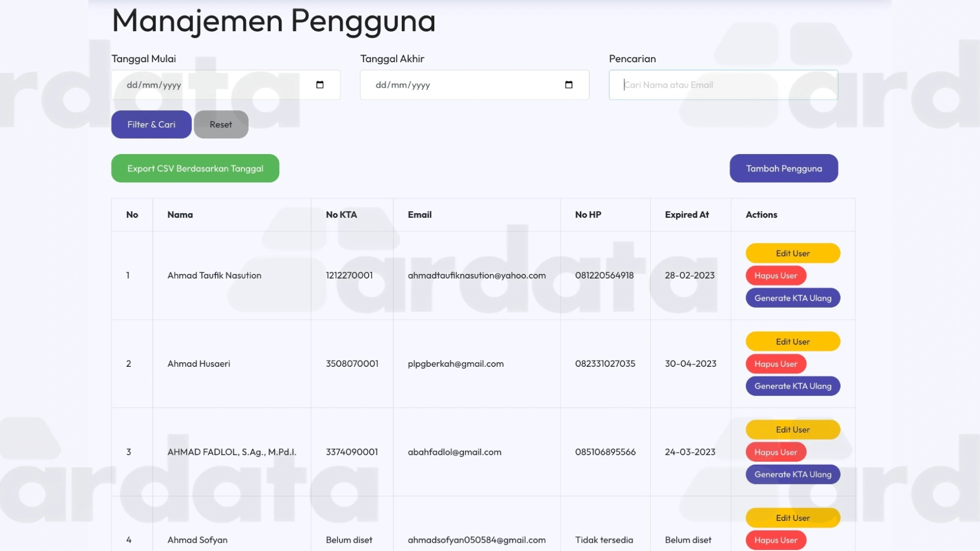This screenshot has height=551, width=980.
Task: Click phone number 082331027035
Action: click(605, 364)
